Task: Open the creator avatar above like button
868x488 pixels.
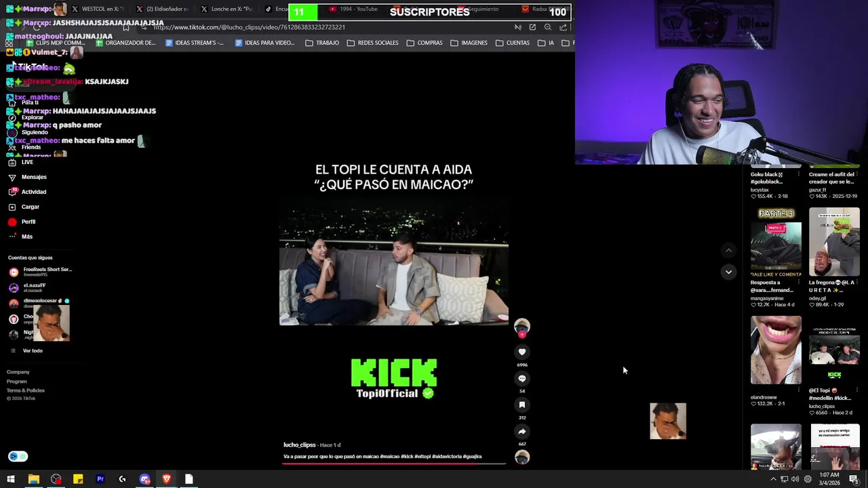Action: pos(521,327)
